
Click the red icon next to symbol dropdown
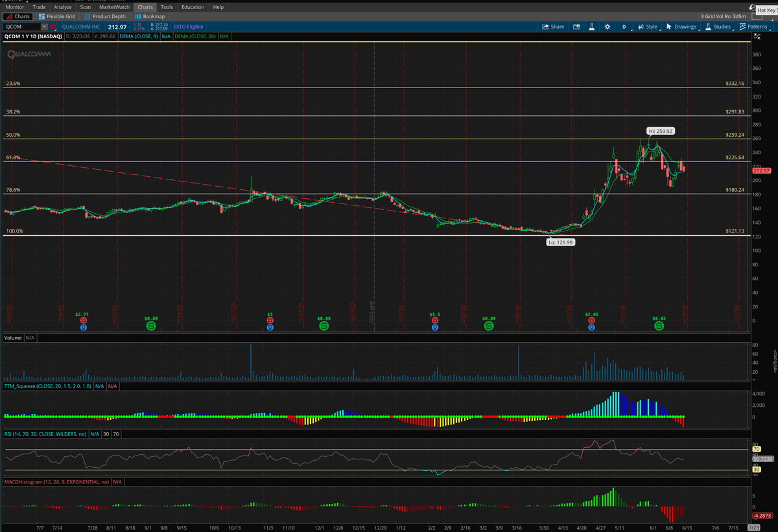point(53,27)
